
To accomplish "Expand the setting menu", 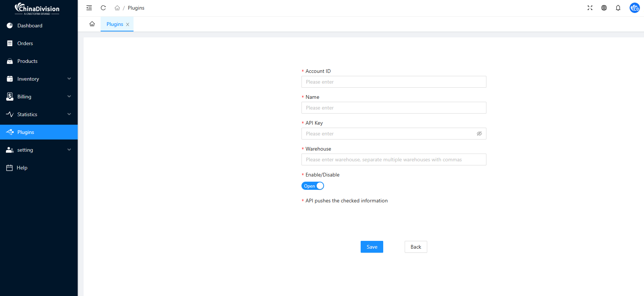I will 39,150.
